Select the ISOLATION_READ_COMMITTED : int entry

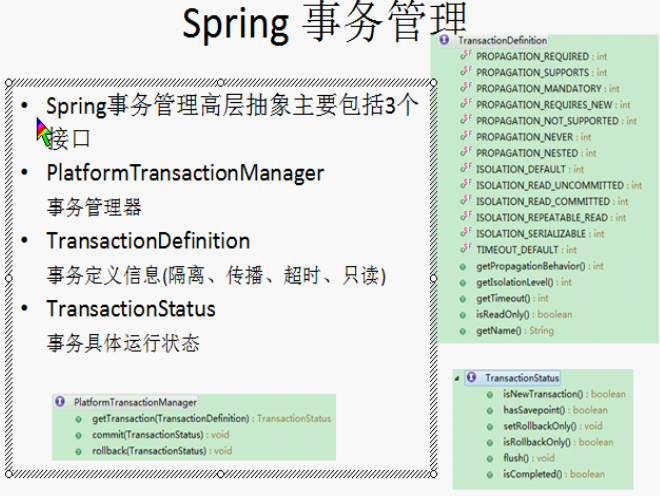[x=552, y=202]
